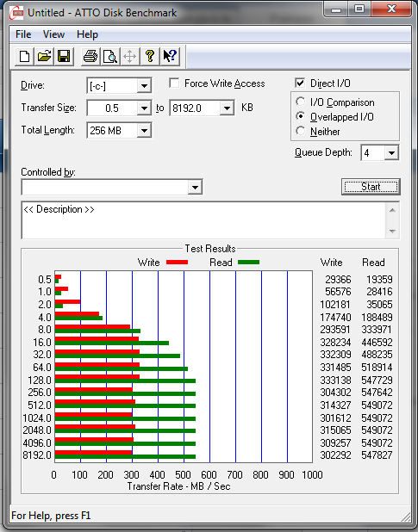The height and width of the screenshot is (532, 418).
Task: Open Print Preview from the toolbar
Action: pos(110,56)
